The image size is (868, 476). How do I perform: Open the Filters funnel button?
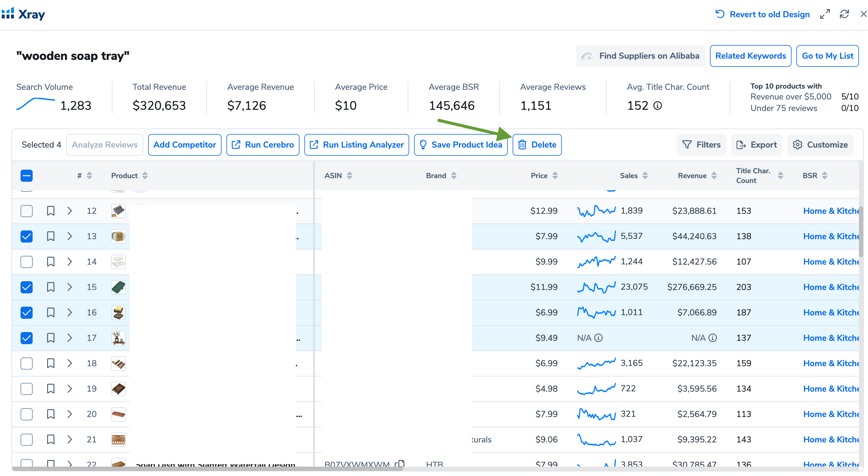pyautogui.click(x=701, y=145)
